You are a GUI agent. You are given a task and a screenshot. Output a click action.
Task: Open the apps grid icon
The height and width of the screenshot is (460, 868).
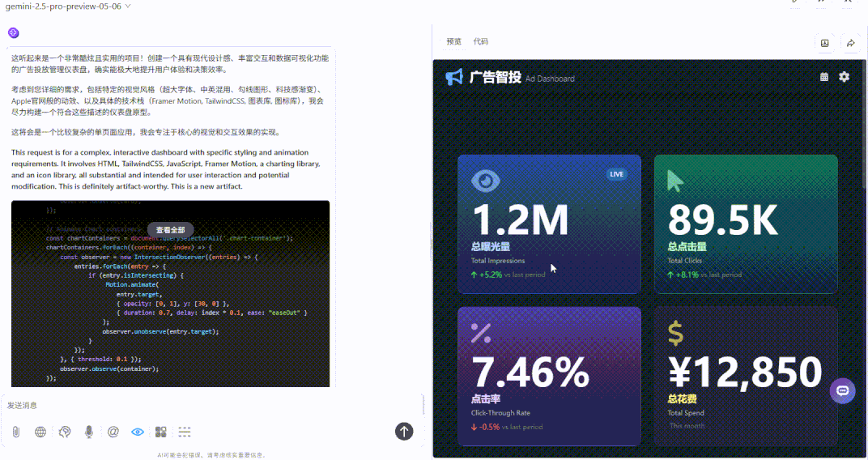coord(161,432)
